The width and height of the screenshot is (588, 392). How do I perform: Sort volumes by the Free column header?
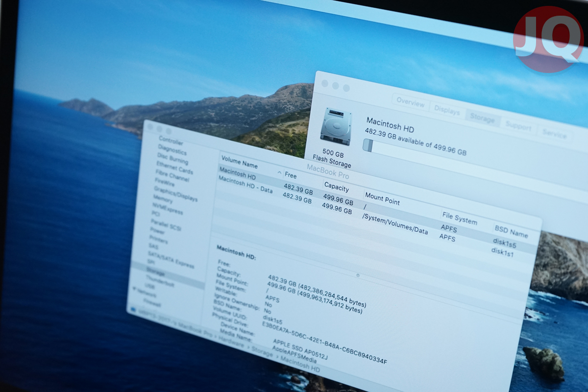(x=291, y=175)
